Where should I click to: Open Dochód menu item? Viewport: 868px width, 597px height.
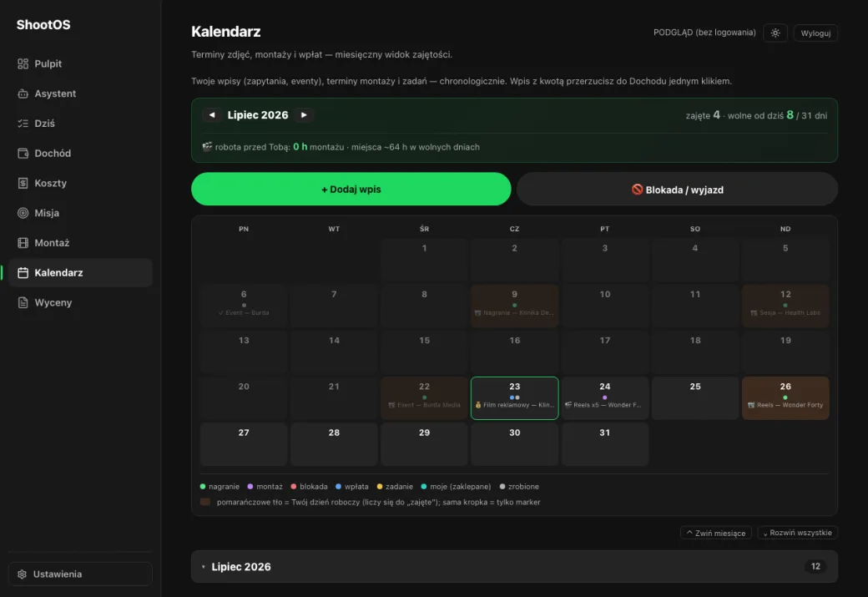pos(80,154)
